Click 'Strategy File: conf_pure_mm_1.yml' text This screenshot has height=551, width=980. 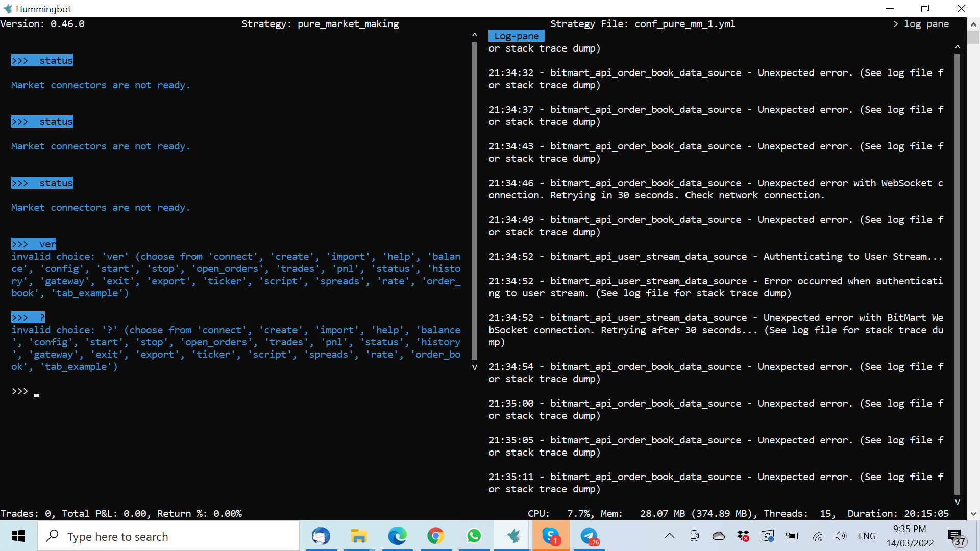(x=643, y=24)
